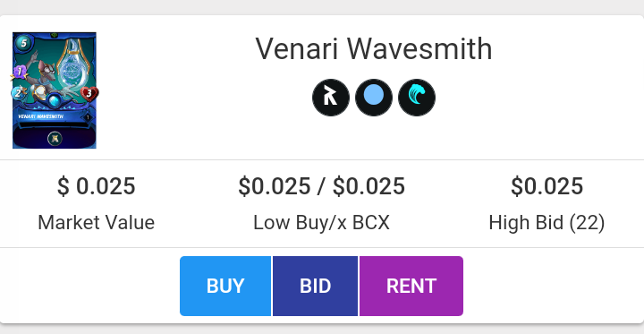Click the Reward edition 'R' icon

pyautogui.click(x=331, y=98)
